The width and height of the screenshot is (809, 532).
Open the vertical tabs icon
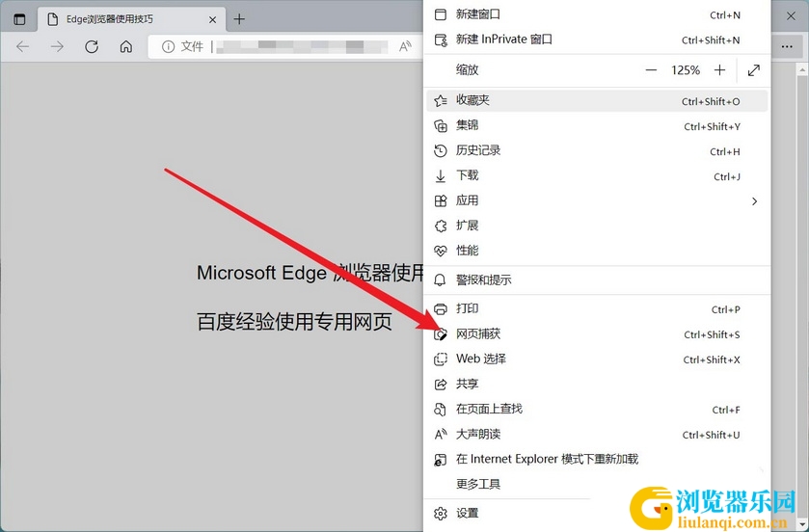(19, 19)
